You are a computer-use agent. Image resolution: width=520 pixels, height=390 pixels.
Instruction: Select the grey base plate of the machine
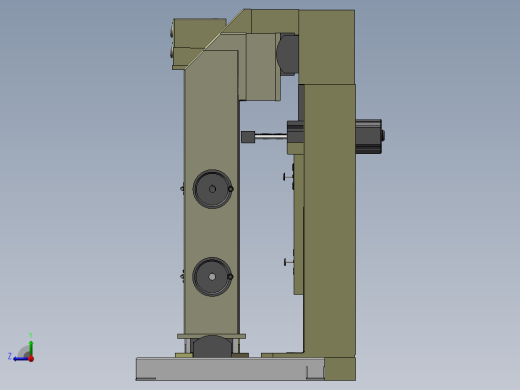tap(230, 369)
